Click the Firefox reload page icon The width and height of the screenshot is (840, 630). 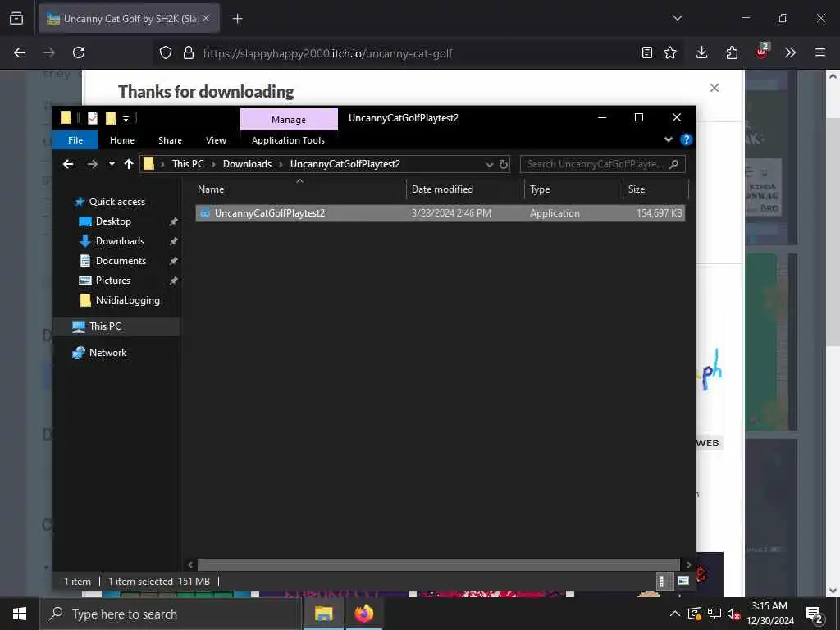79,52
